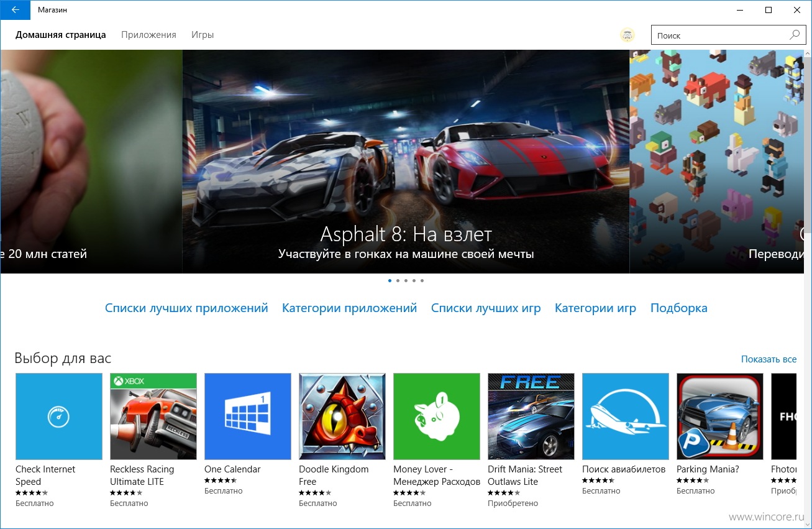
Task: Switch to the Игры tab
Action: click(203, 35)
